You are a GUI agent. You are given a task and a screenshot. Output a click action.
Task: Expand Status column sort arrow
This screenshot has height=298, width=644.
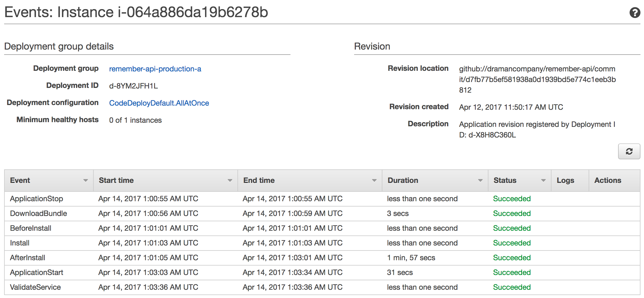(x=543, y=181)
